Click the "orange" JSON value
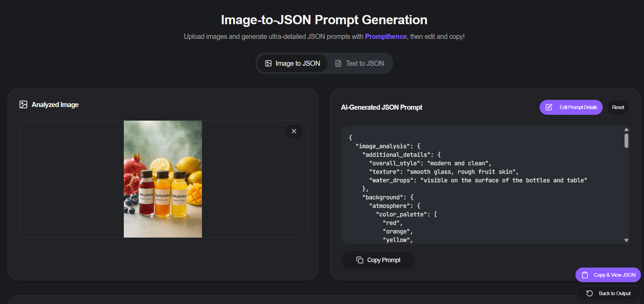644x304 pixels. (398, 231)
